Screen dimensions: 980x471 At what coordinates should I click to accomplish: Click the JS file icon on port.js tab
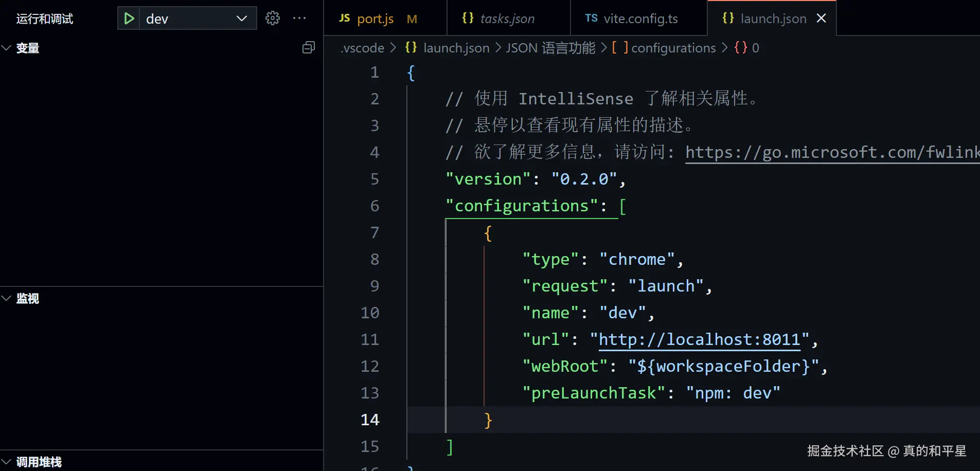(x=344, y=19)
